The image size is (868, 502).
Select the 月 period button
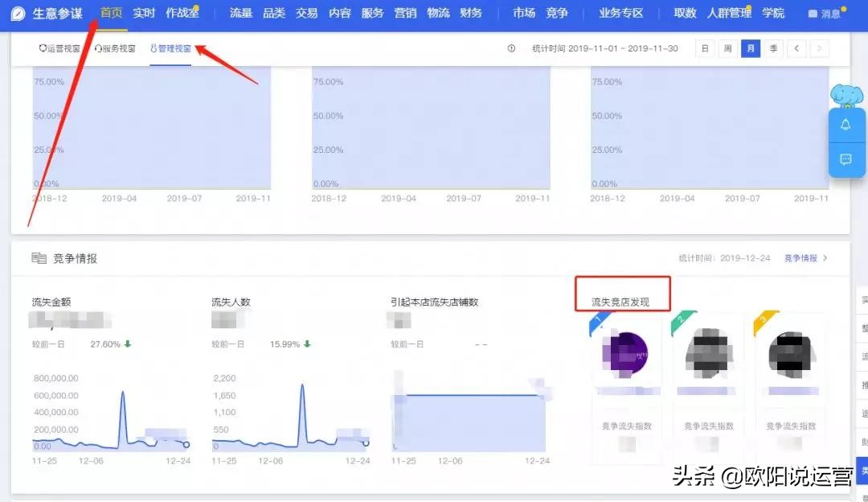pyautogui.click(x=751, y=49)
